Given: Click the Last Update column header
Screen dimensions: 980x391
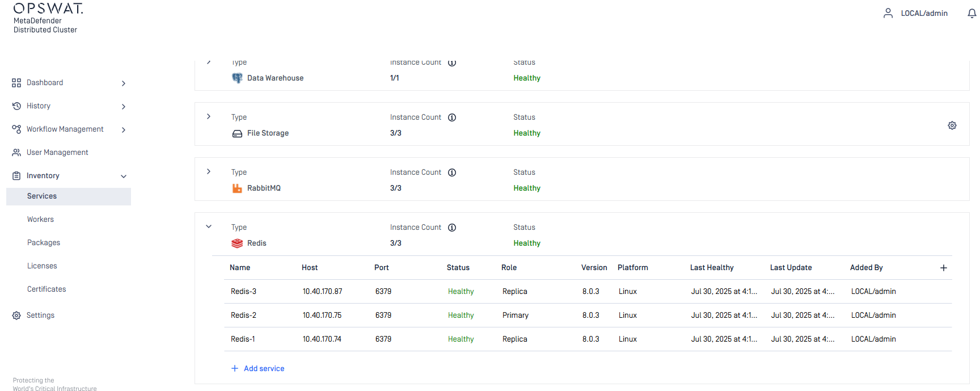Looking at the screenshot, I should point(791,268).
